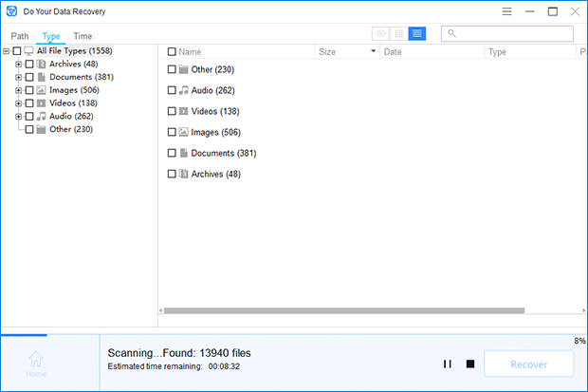Check the All File Types checkbox
588x392 pixels.
point(17,50)
